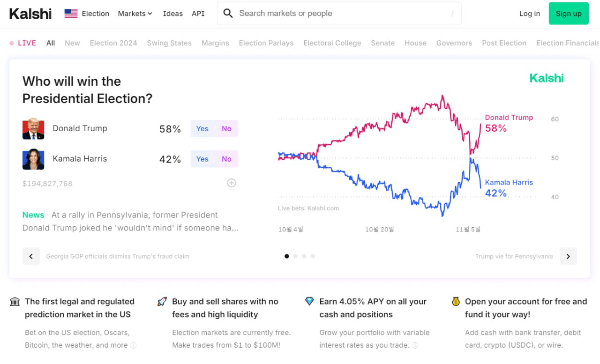Expand the Markets dropdown menu

pos(135,14)
